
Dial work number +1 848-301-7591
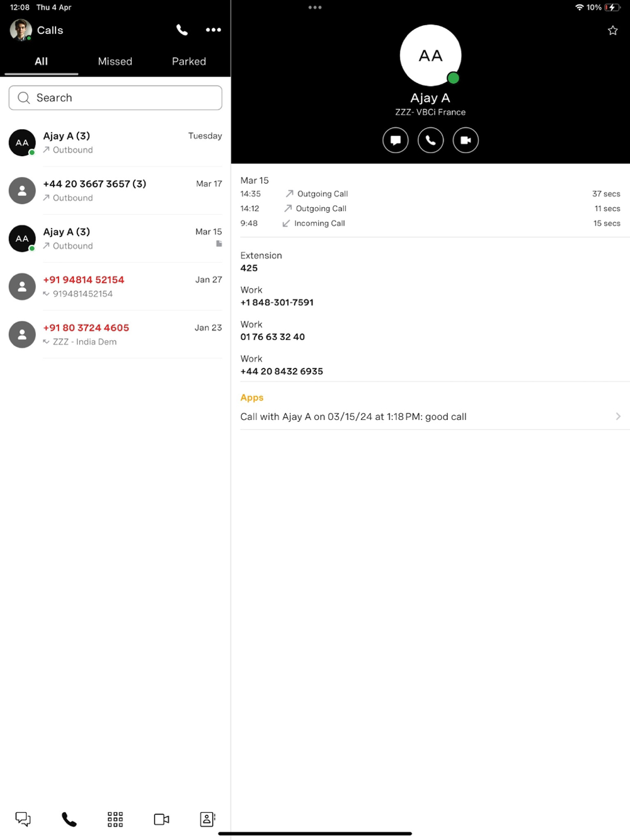pyautogui.click(x=277, y=302)
